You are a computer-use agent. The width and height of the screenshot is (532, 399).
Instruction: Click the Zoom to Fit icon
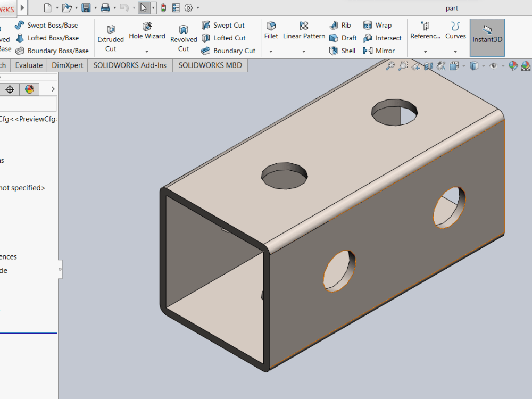[x=390, y=65]
